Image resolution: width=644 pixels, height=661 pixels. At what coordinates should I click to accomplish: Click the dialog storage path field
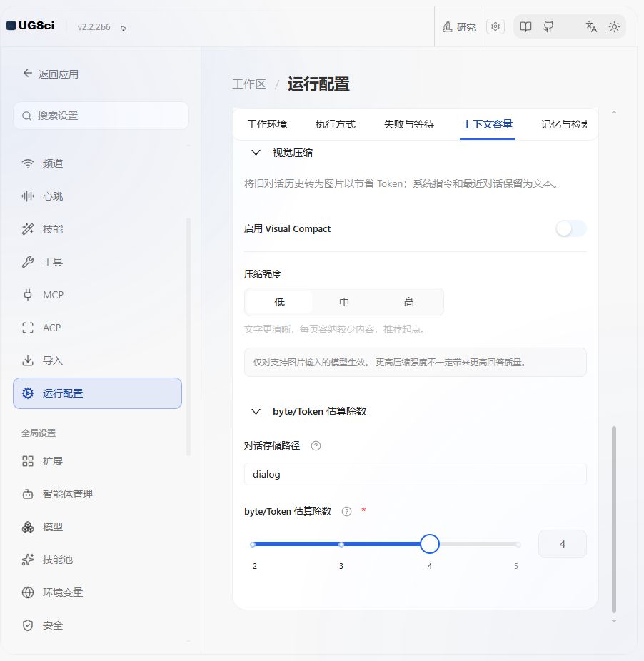click(x=415, y=474)
